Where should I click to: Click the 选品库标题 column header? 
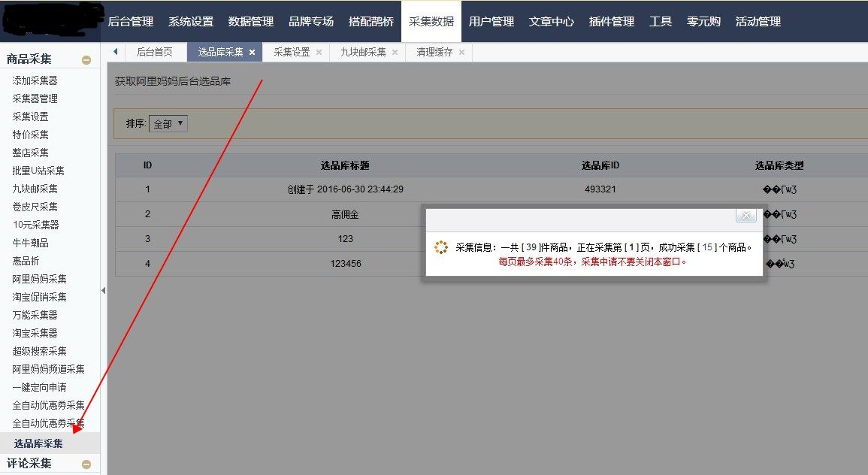[345, 165]
